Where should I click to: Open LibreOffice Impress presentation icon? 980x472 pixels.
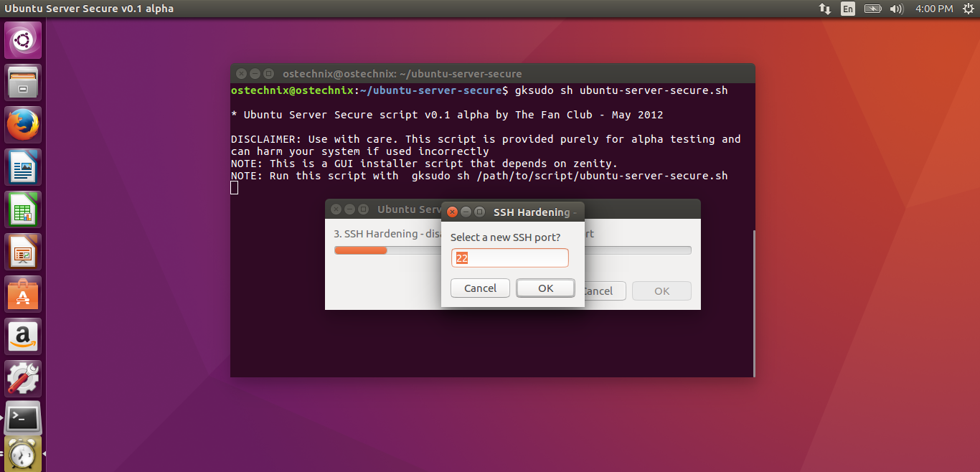(x=24, y=252)
